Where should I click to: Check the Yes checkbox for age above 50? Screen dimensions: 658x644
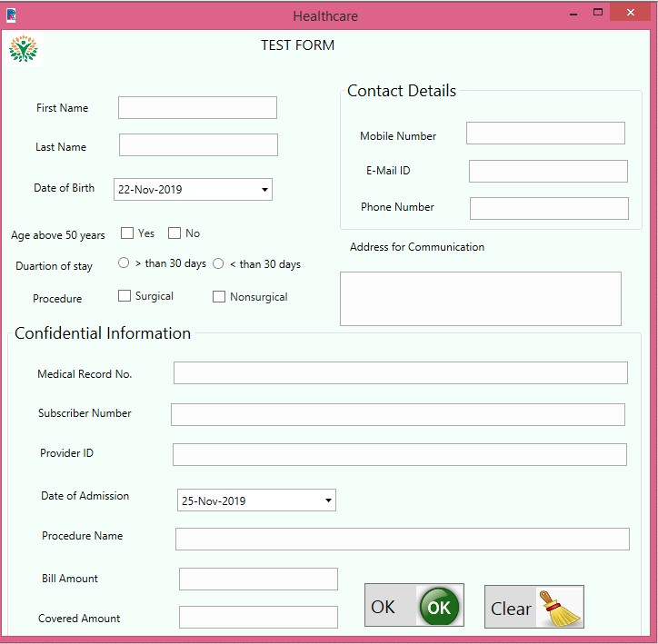click(127, 233)
